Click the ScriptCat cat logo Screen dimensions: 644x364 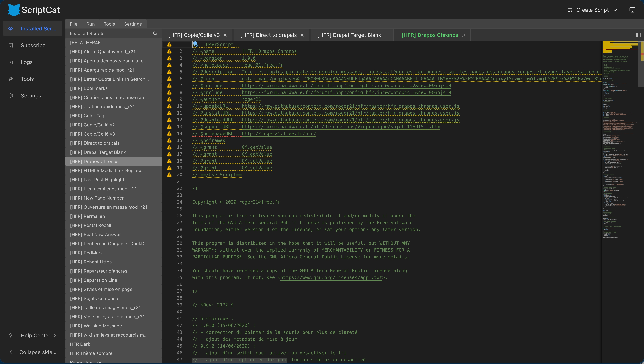click(x=14, y=10)
